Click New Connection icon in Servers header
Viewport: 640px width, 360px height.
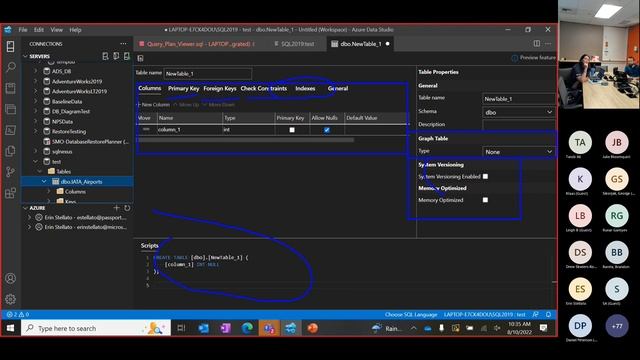click(105, 56)
